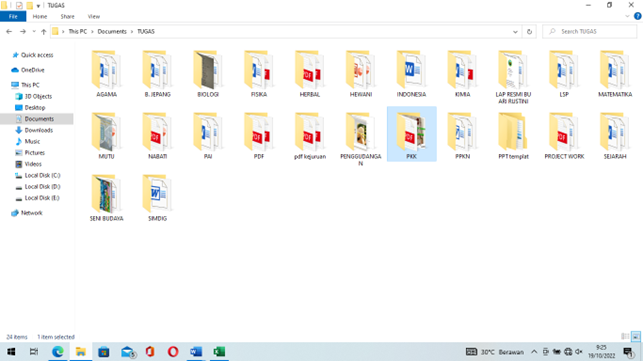This screenshot has width=643, height=361.
Task: Open Excel from the taskbar
Action: pos(219,352)
